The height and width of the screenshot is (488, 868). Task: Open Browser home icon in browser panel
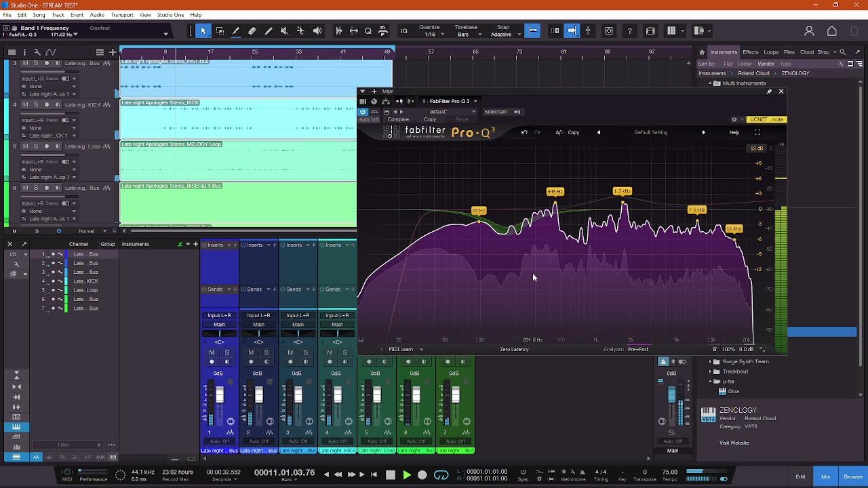coord(702,52)
